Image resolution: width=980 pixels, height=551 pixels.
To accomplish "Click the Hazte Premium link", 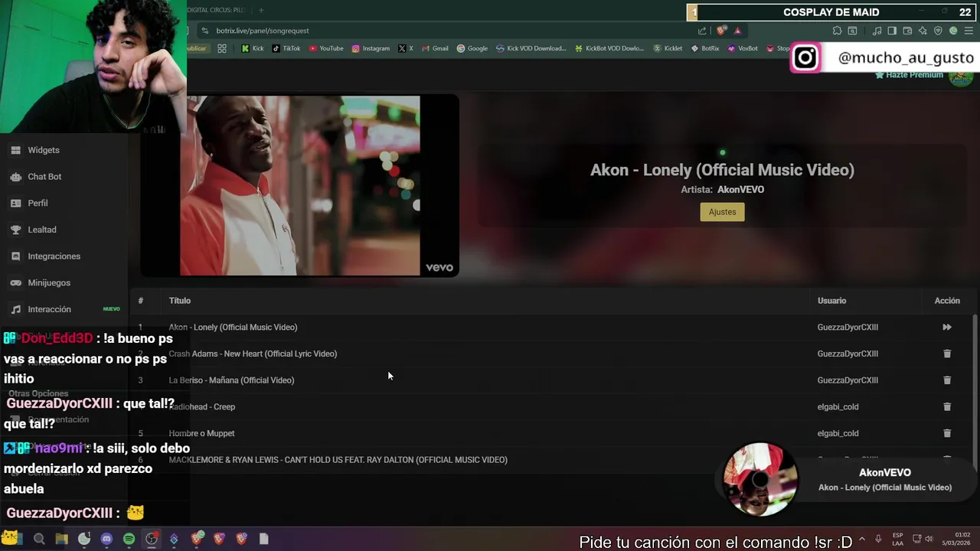I will coord(910,75).
